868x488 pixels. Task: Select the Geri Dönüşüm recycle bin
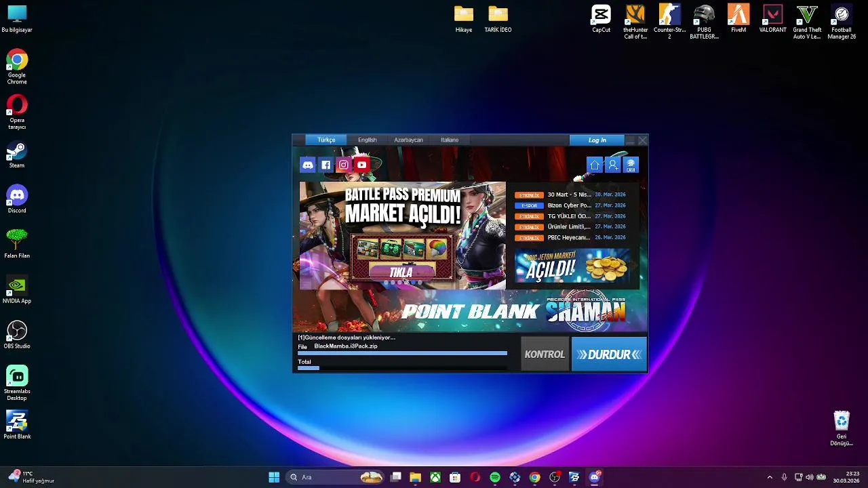pyautogui.click(x=842, y=428)
